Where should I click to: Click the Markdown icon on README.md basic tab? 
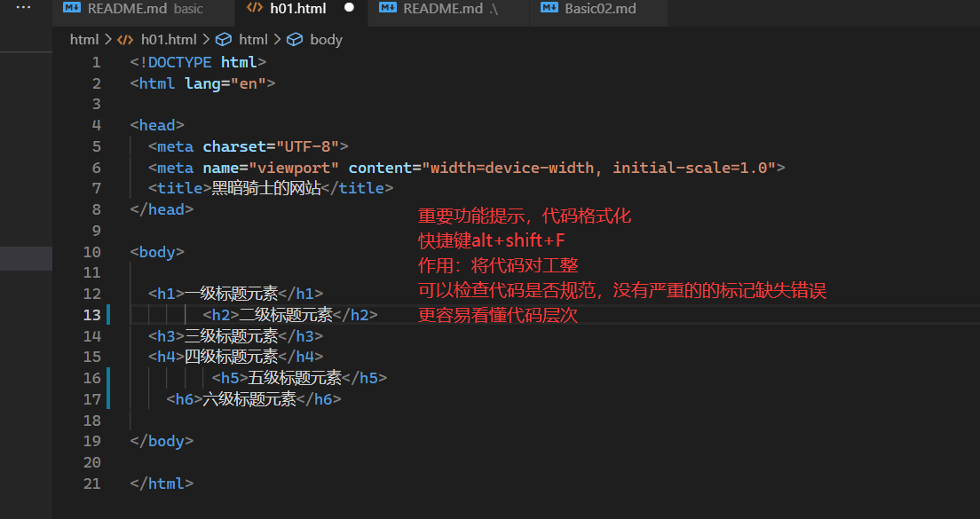point(73,9)
